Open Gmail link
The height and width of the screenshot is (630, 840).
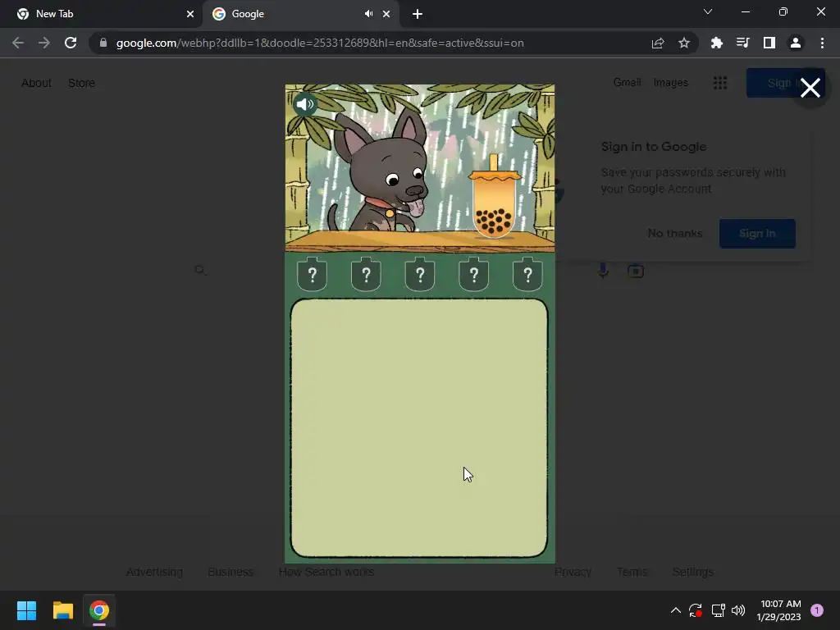click(627, 83)
